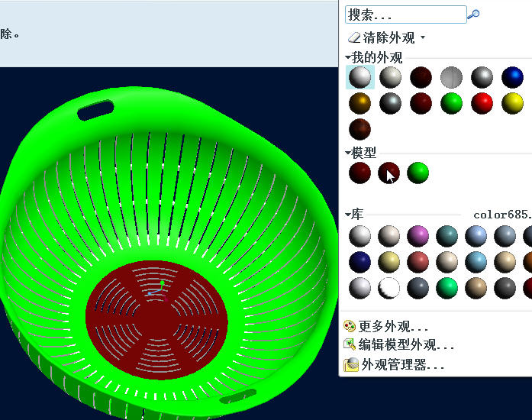This screenshot has width=532, height=420.
Task: Open 外观管理器 appearance manager
Action: pyautogui.click(x=402, y=365)
